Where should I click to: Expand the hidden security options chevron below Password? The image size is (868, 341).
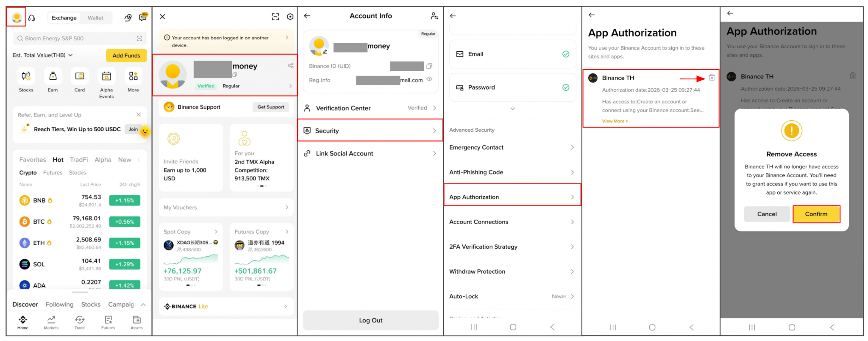[x=513, y=109]
